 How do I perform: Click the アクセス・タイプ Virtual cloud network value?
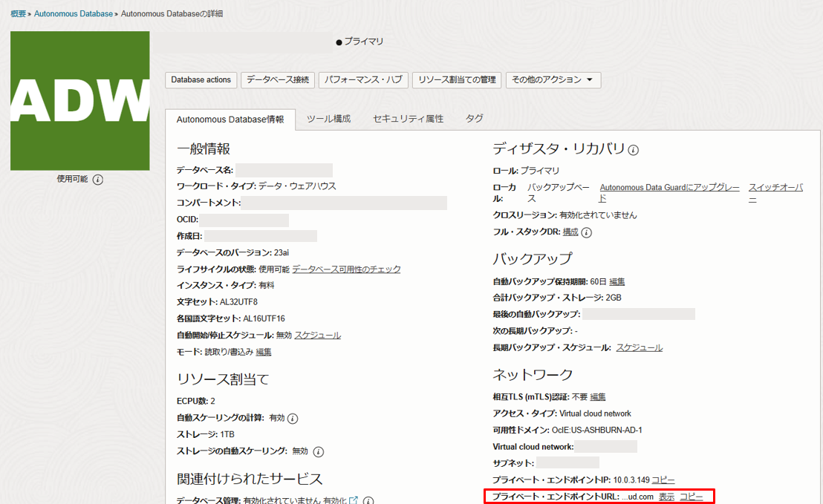(x=595, y=413)
